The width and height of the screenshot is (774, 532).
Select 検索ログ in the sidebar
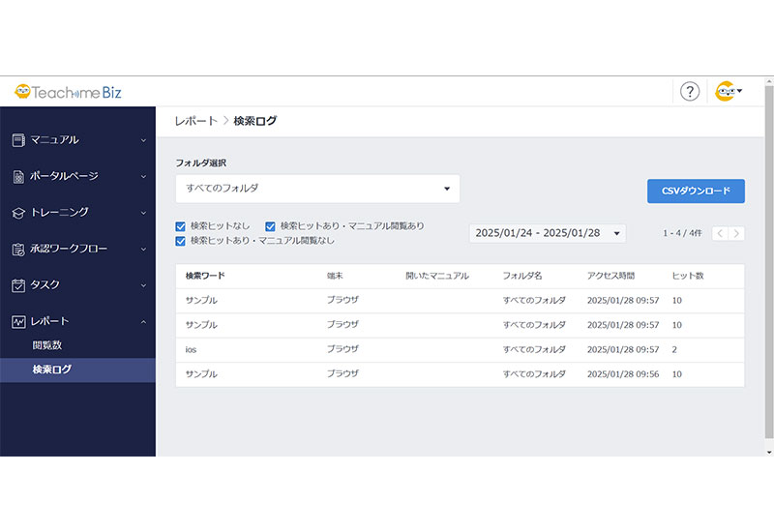[x=51, y=369]
